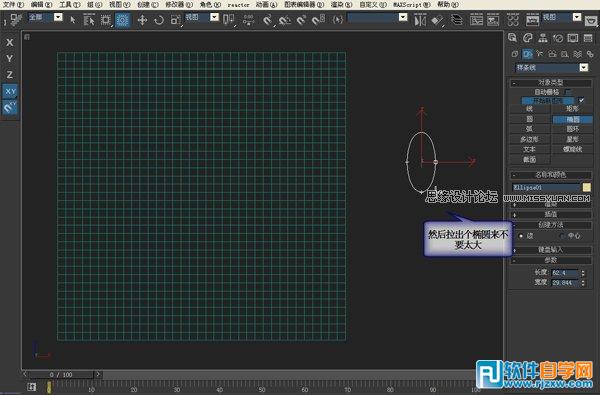Image resolution: width=600 pixels, height=395 pixels.
Task: Click the 椭圆 Ellipse shape button
Action: [x=572, y=119]
